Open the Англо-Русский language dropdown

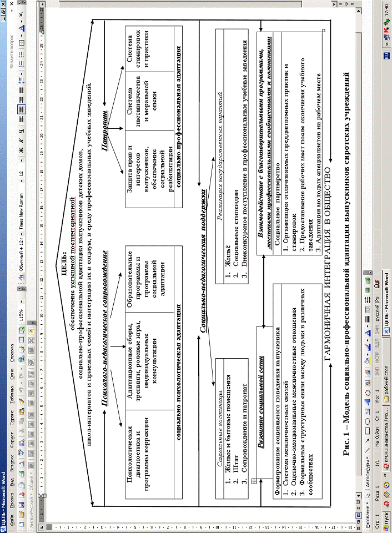32,495
